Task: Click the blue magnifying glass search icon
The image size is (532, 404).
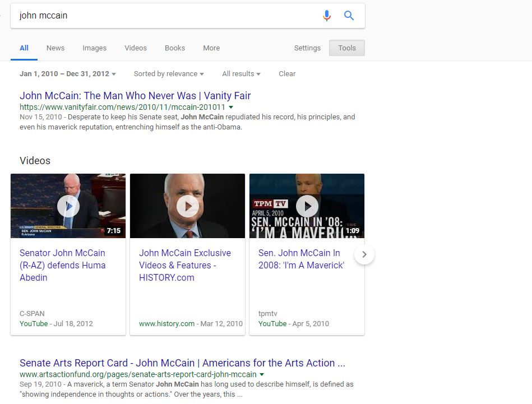Action: click(349, 16)
